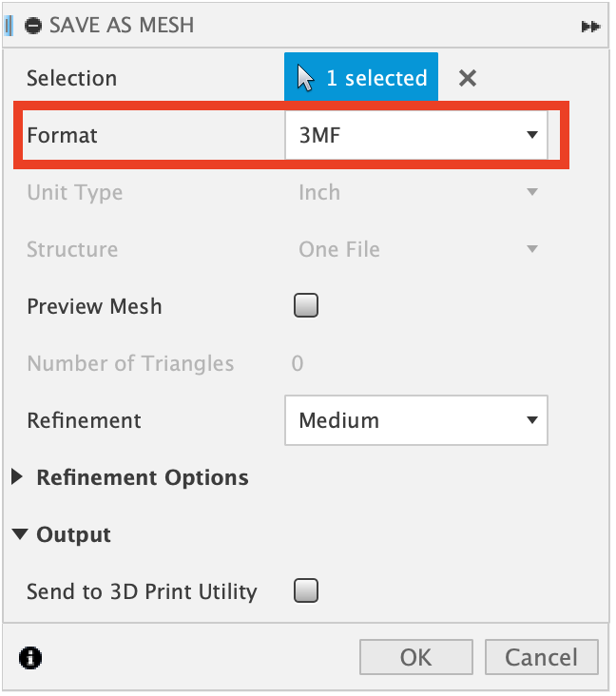Click the double-arrow expand panel icon
The height and width of the screenshot is (696, 616).
(590, 27)
